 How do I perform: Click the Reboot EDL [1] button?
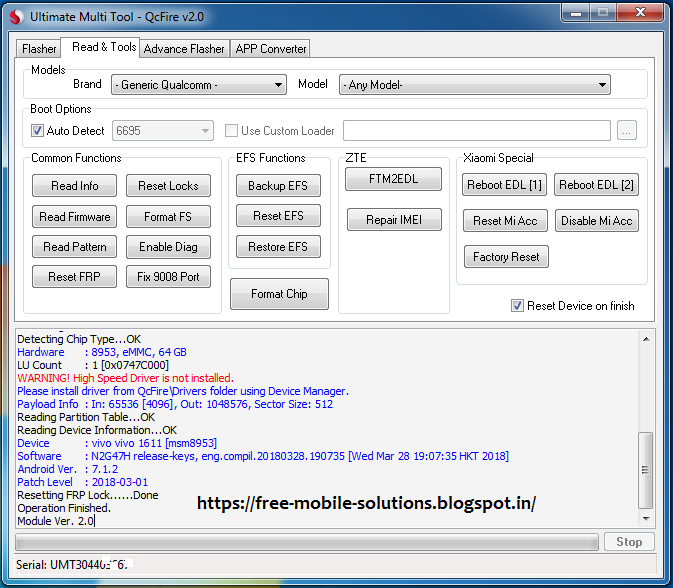point(504,185)
